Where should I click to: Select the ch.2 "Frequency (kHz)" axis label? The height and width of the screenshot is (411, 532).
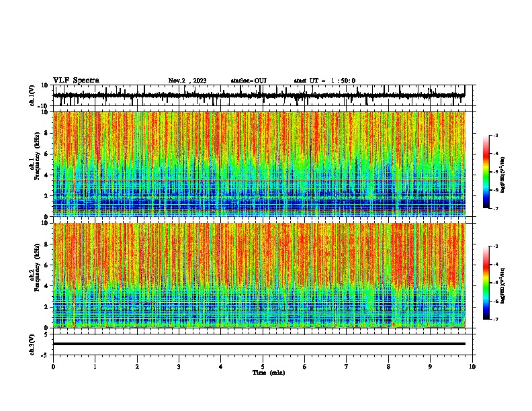point(37,267)
